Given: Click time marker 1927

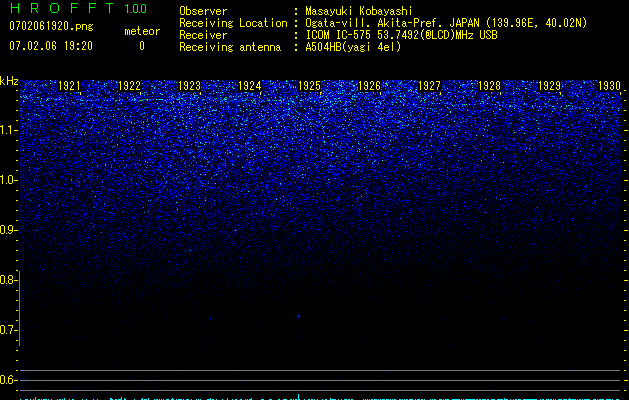Looking at the screenshot, I should pyautogui.click(x=429, y=86).
